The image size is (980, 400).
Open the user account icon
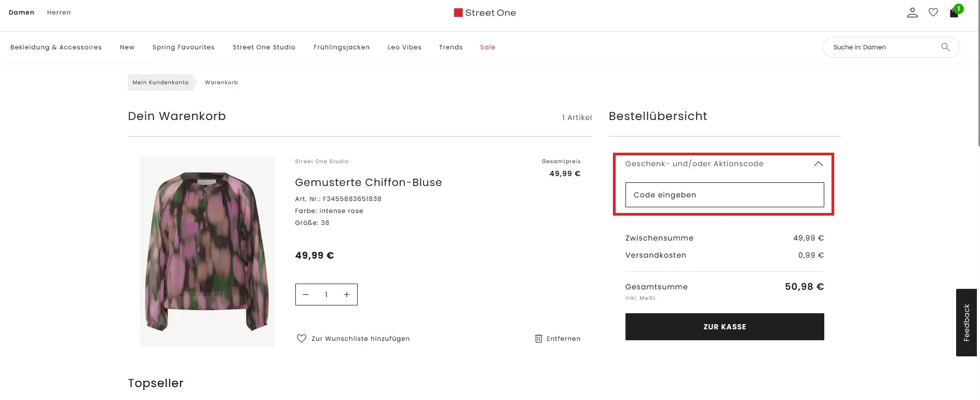[x=912, y=12]
